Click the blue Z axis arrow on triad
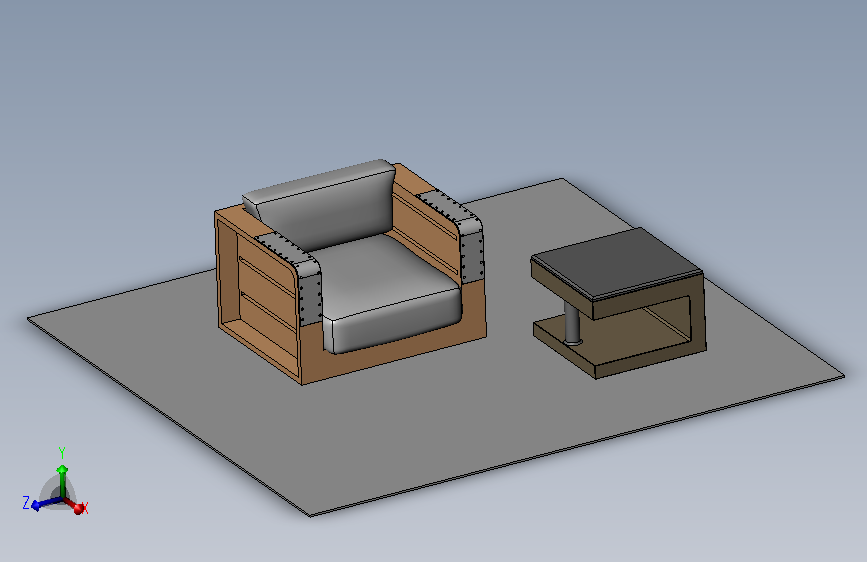867x562 pixels. tap(43, 504)
